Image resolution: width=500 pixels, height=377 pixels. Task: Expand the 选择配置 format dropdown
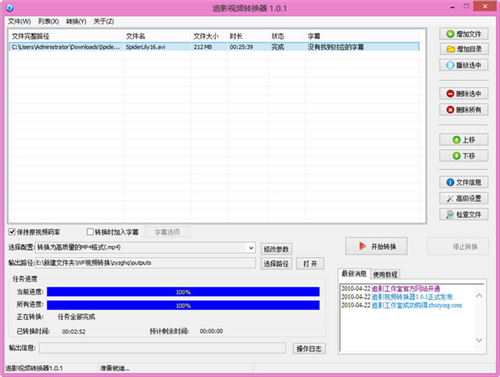point(251,248)
